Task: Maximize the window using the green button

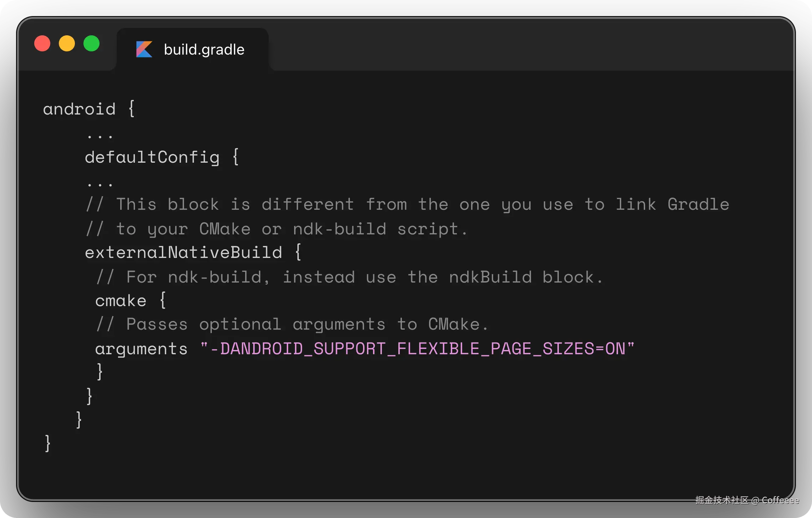Action: [91, 44]
